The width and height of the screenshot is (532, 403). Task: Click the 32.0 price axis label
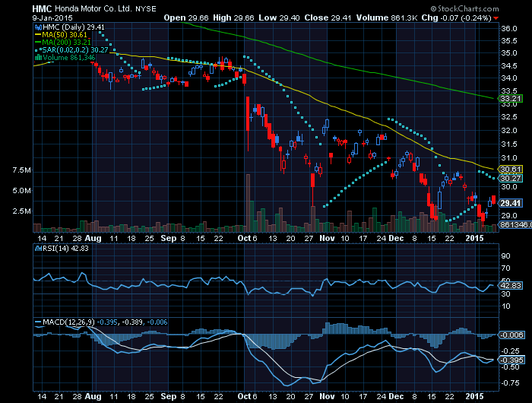coord(508,130)
